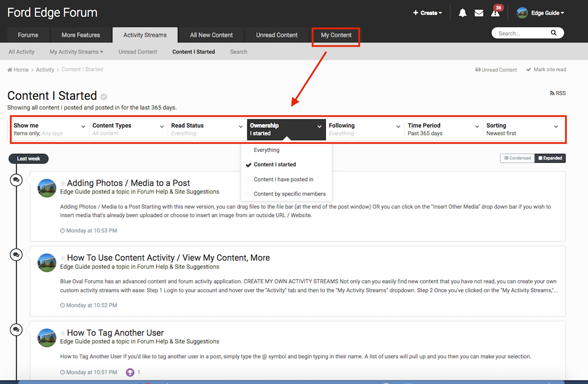This screenshot has height=384, width=588.
Task: Open the Edge Guide user menu
Action: point(547,13)
